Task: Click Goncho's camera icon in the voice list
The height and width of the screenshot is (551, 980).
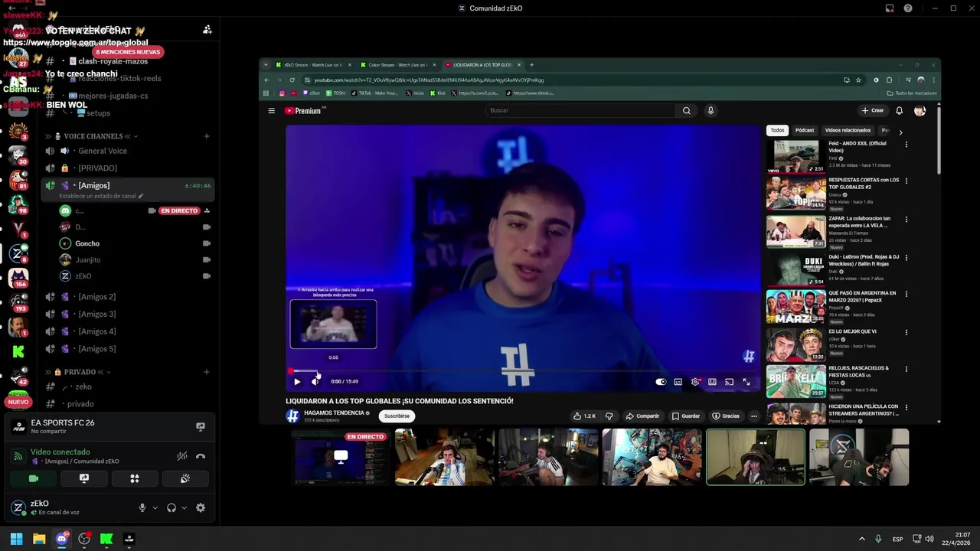Action: pyautogui.click(x=207, y=243)
